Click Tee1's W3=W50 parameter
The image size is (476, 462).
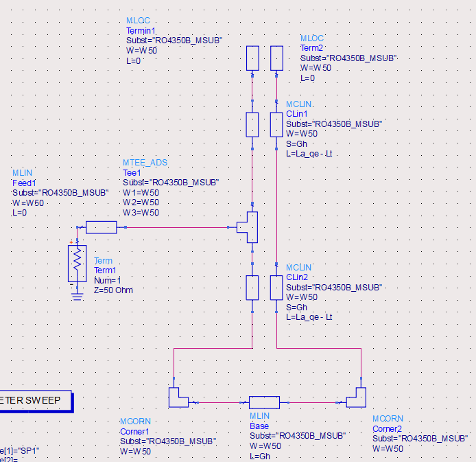[x=141, y=212]
